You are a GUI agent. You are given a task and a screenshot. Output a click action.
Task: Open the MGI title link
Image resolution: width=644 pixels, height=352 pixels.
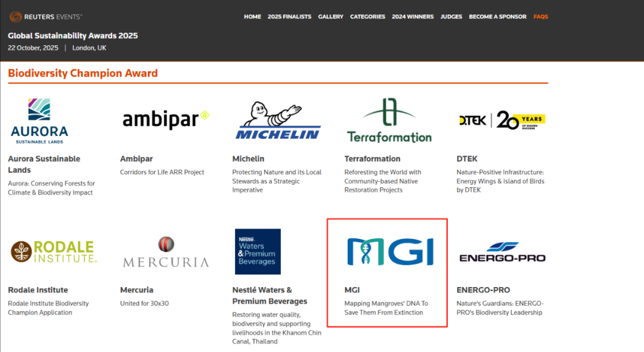352,290
